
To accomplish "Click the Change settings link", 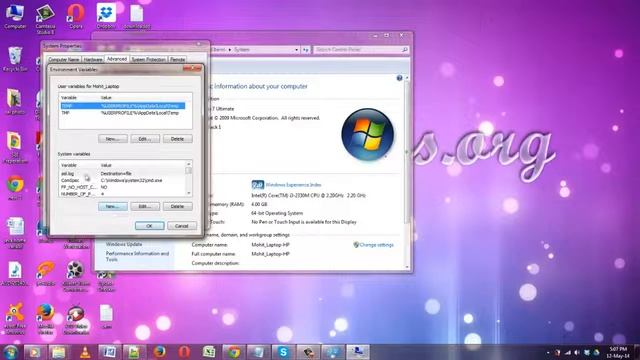I will point(376,245).
